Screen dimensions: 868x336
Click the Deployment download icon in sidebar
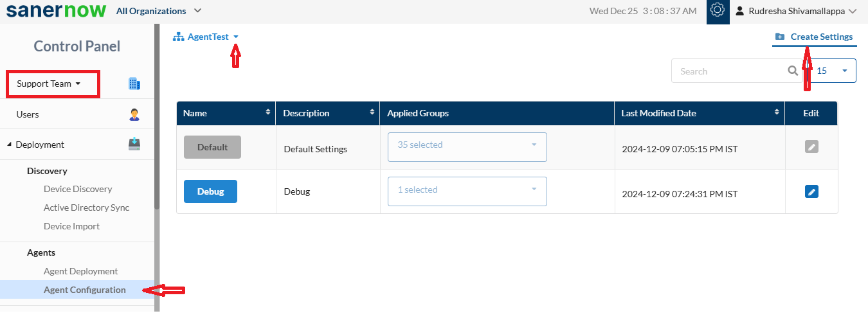tap(134, 144)
